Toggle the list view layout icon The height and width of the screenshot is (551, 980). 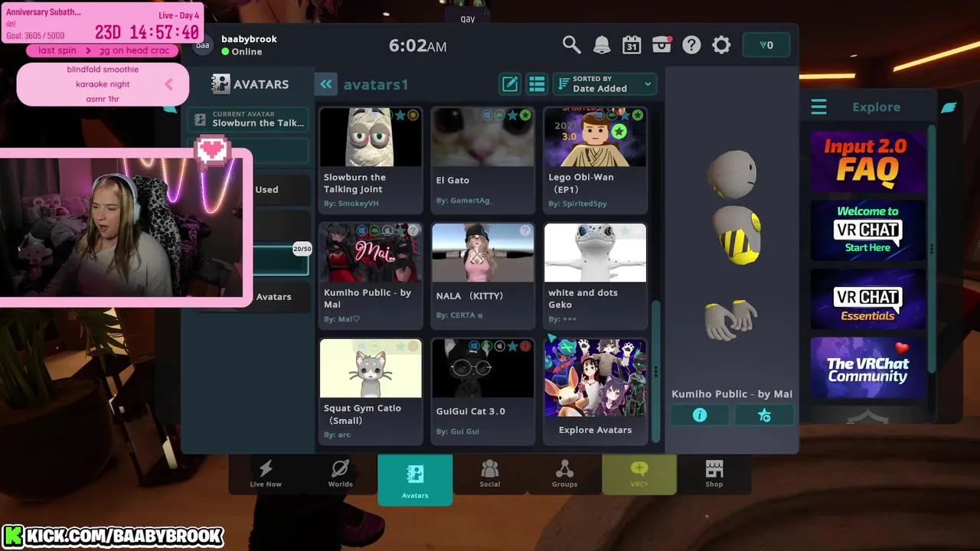(537, 84)
